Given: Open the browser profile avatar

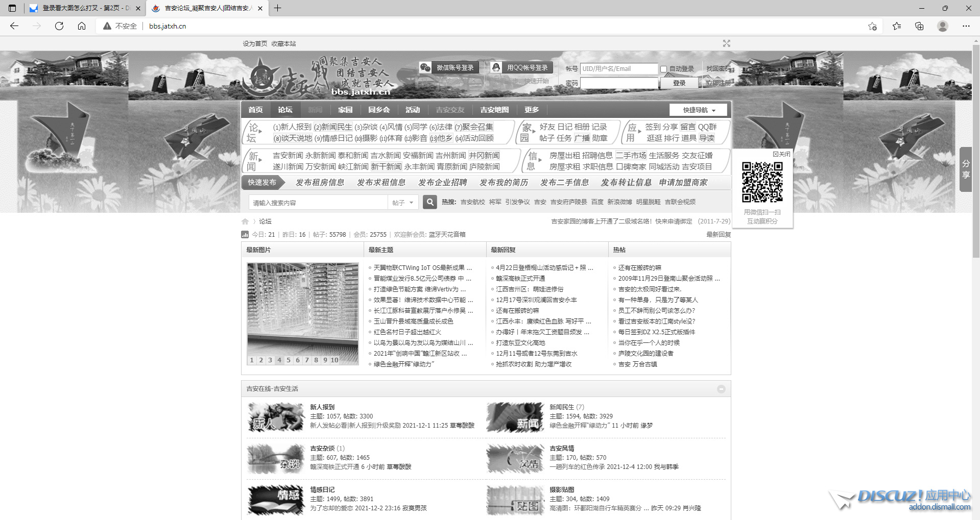Looking at the screenshot, I should pyautogui.click(x=943, y=26).
